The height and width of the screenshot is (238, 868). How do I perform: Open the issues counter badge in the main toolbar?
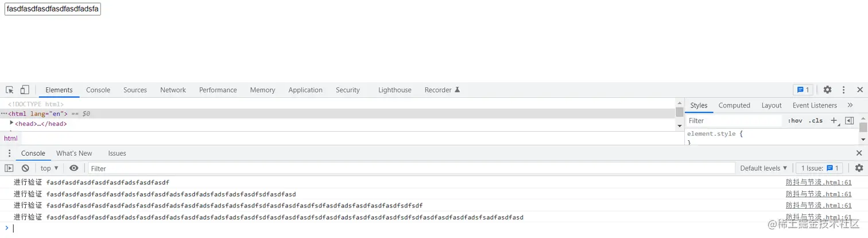click(803, 90)
